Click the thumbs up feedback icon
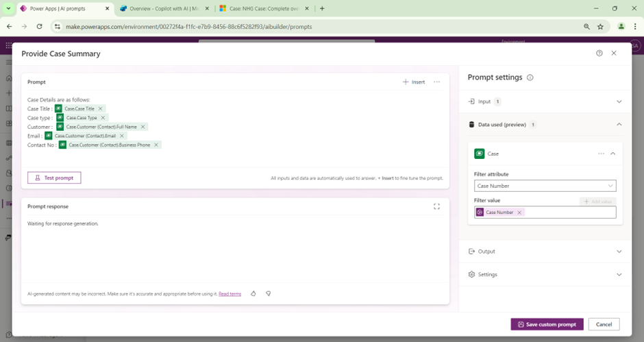Image resolution: width=644 pixels, height=342 pixels. [x=253, y=293]
